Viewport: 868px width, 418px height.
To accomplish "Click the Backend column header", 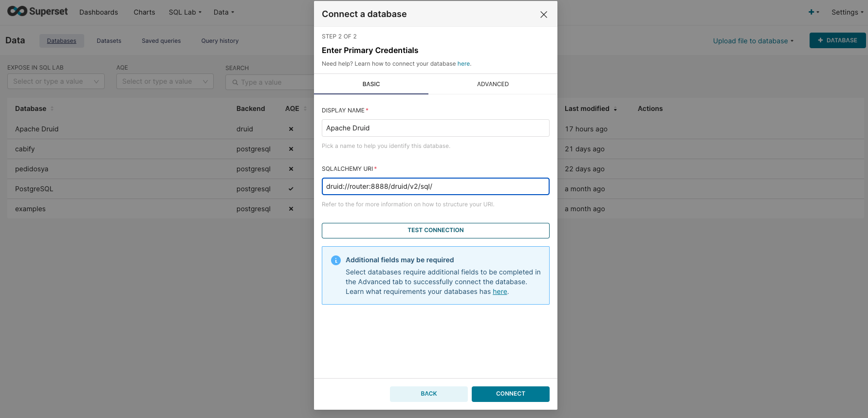I will tap(251, 109).
